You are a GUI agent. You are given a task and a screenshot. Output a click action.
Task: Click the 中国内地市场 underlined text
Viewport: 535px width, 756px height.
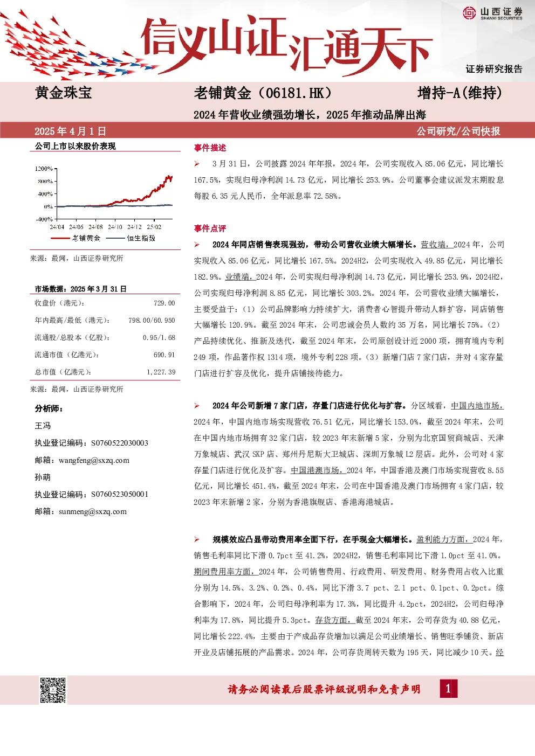(477, 406)
